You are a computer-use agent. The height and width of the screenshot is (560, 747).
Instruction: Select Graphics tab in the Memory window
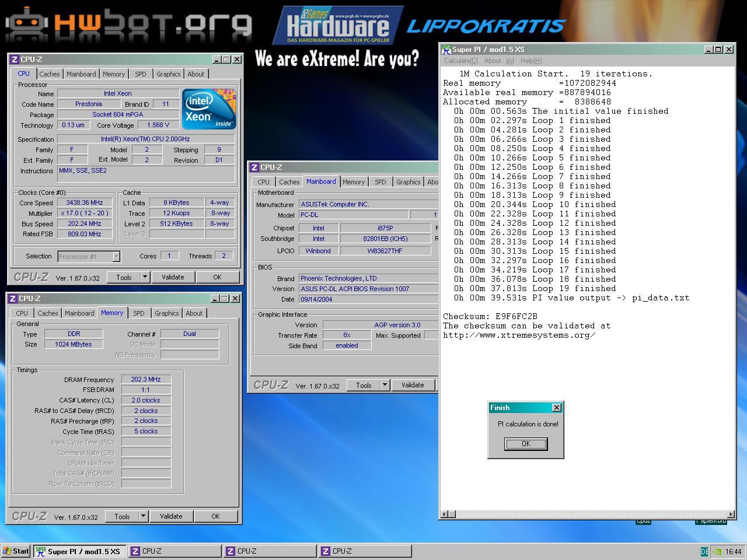167,313
